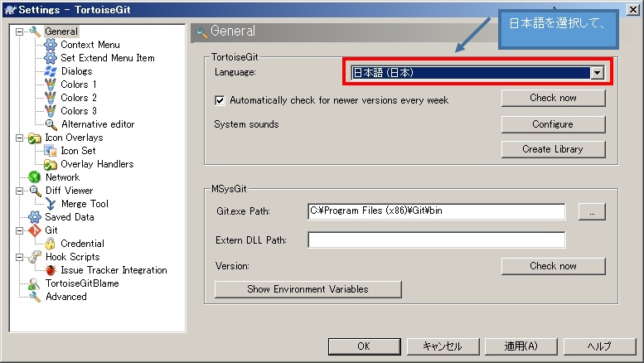This screenshot has height=363, width=644.
Task: Open the Icon Set page
Action: pos(78,151)
